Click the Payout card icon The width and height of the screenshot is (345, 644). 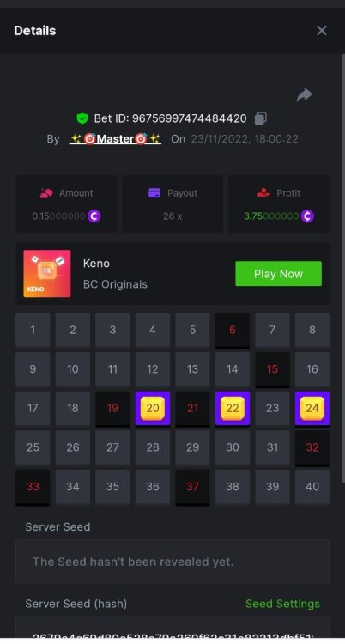tap(154, 192)
